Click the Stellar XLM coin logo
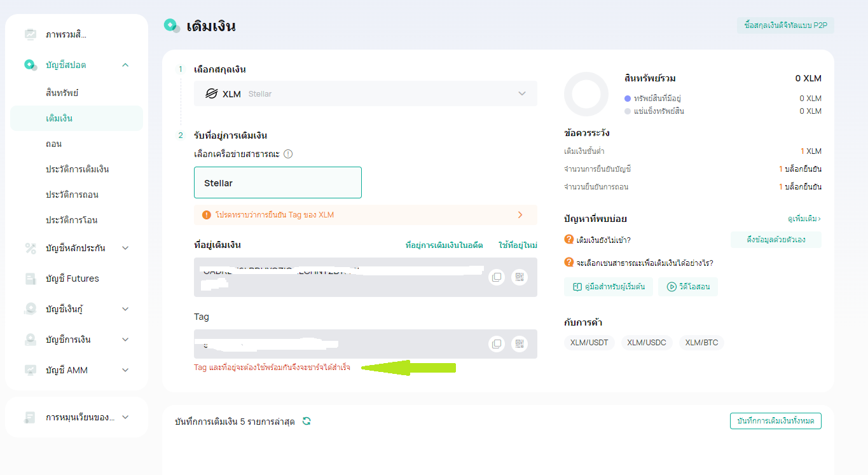This screenshot has width=868, height=475. (211, 93)
